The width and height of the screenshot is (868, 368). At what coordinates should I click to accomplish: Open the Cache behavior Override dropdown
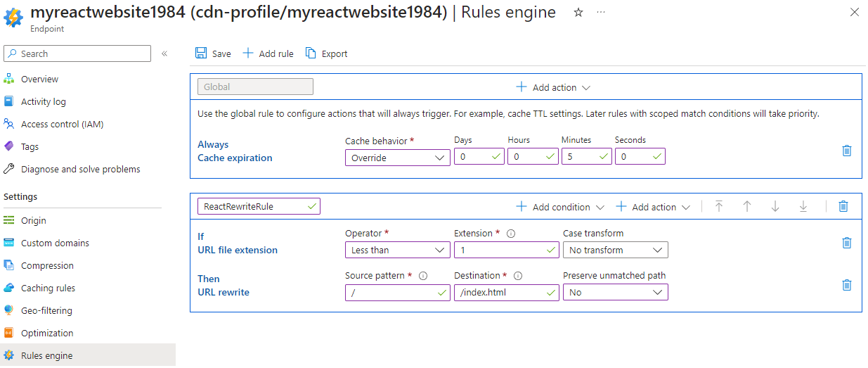tap(398, 158)
